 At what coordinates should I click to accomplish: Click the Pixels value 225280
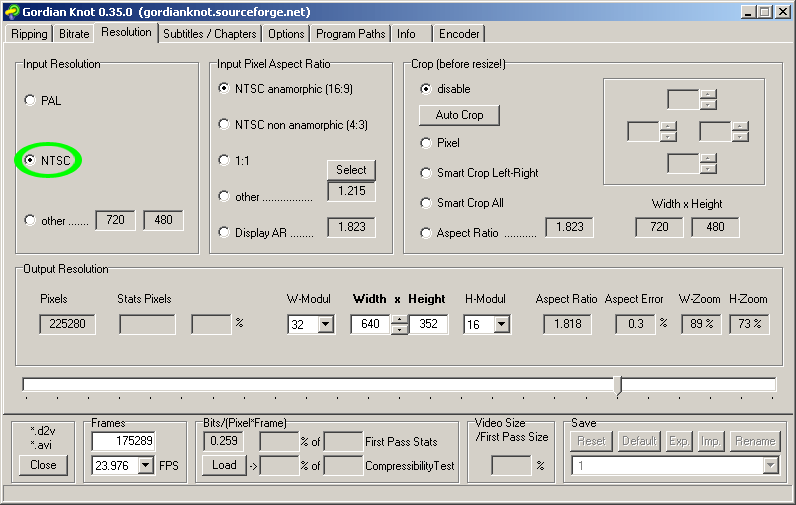coord(67,324)
